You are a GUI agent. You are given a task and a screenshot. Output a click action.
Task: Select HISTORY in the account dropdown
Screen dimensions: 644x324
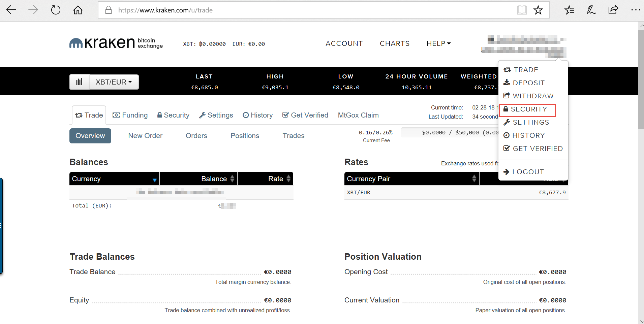[524, 135]
